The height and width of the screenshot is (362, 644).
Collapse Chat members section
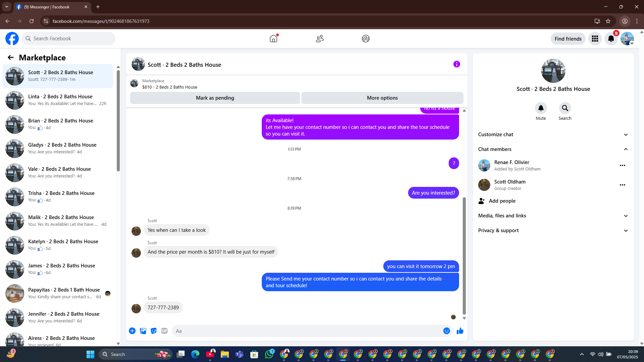[x=553, y=149]
